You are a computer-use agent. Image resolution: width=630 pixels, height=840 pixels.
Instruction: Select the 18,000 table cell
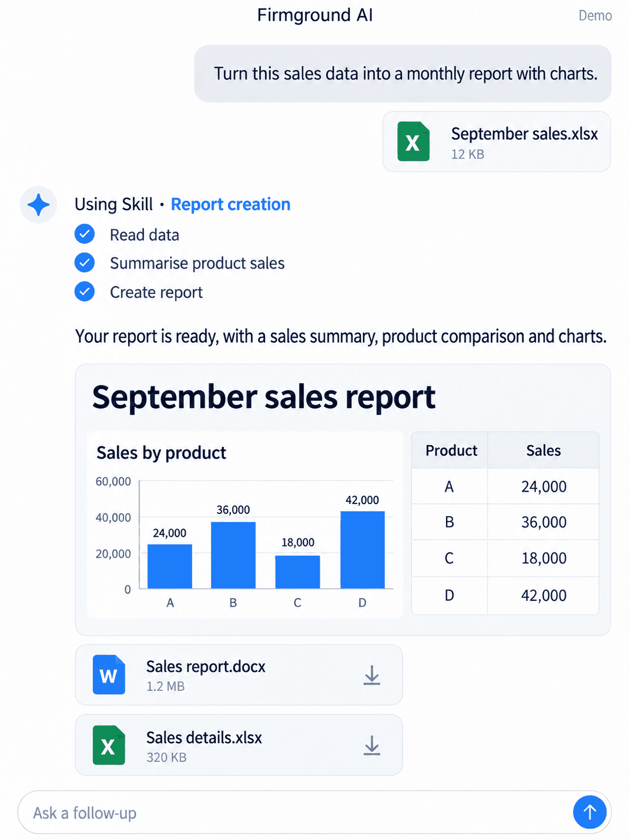pyautogui.click(x=544, y=558)
